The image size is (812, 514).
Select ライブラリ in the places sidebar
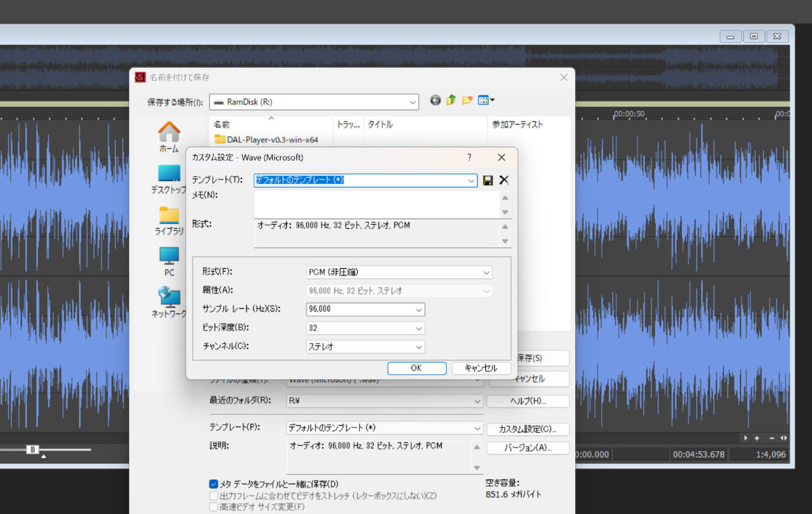pos(168,221)
